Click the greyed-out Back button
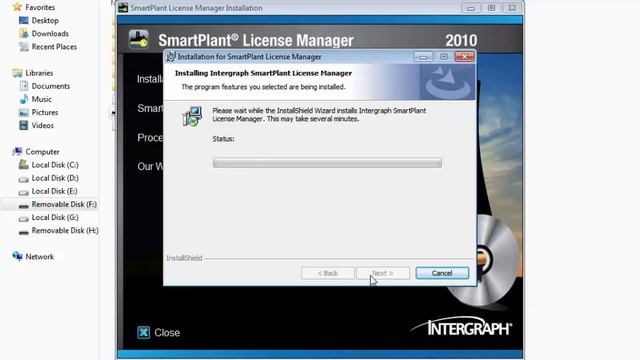Screen dimensions: 640x360 328,273
